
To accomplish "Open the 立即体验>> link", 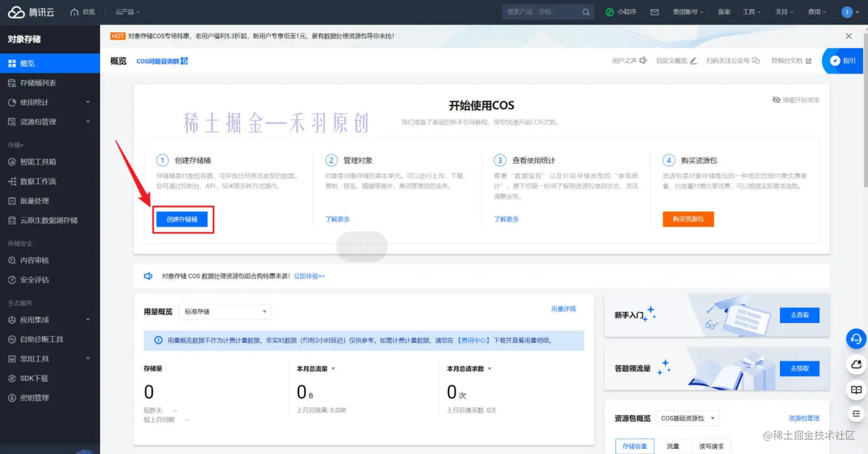I will pyautogui.click(x=309, y=276).
